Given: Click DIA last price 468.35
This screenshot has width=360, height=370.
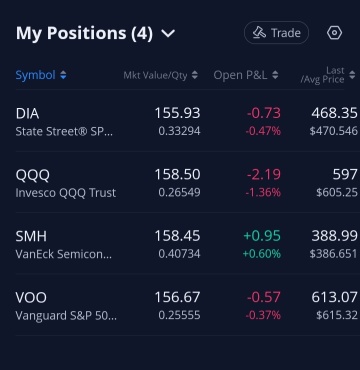Looking at the screenshot, I should tap(334, 113).
